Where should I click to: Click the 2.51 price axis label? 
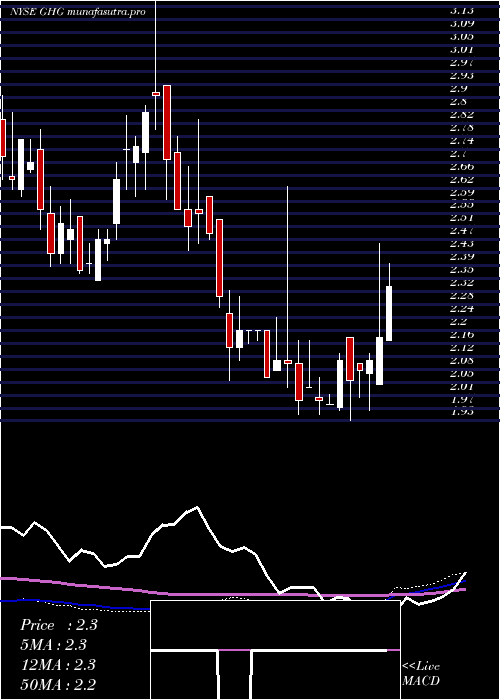pos(462,218)
